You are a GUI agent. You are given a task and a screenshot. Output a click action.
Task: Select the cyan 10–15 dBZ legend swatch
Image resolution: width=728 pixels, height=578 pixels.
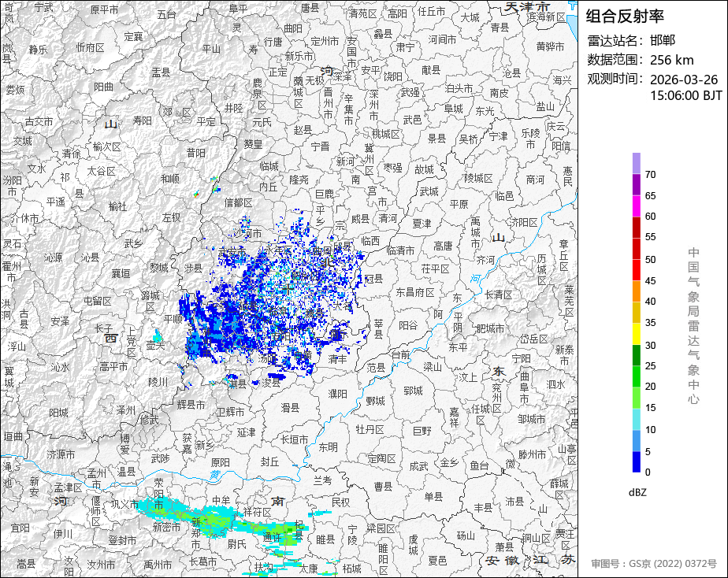click(636, 419)
